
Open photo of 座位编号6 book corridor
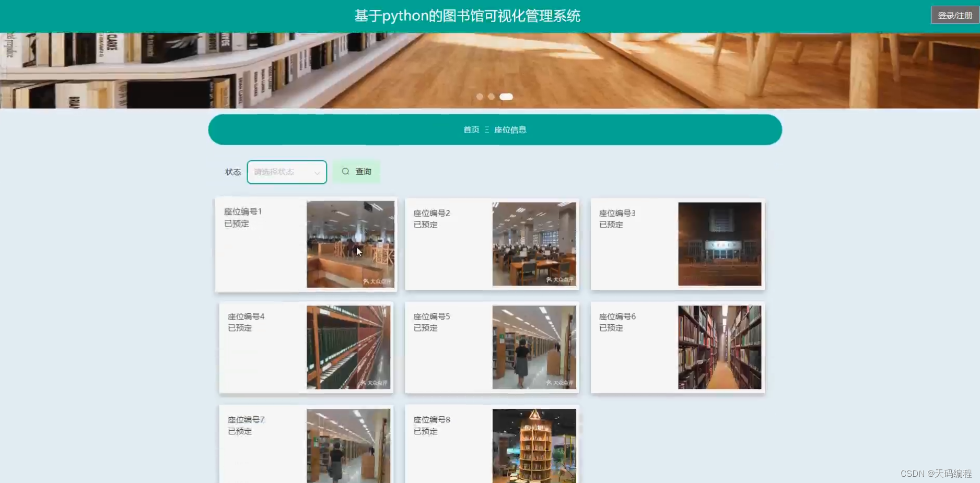coord(720,347)
